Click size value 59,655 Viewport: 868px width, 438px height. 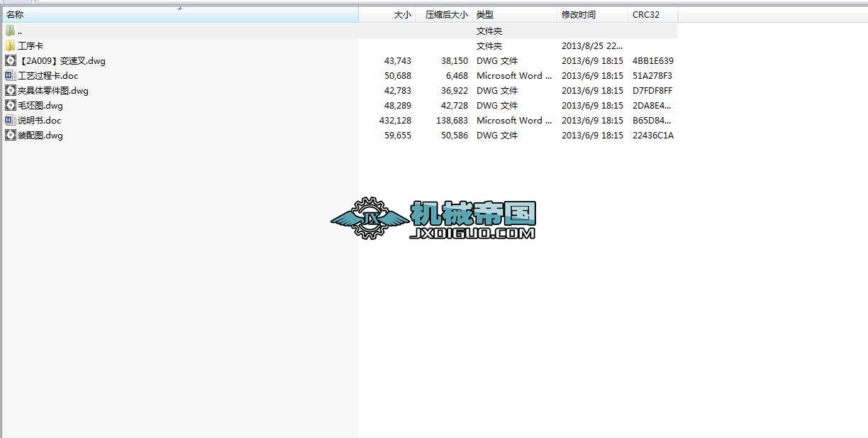[x=398, y=136]
